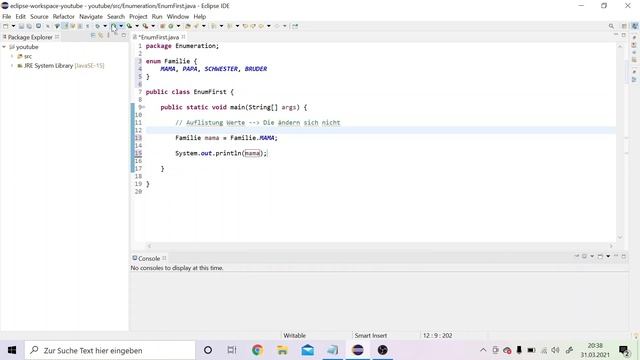Viewport: 640px width, 360px height.
Task: Click the Pin Console icon
Action: [x=577, y=256]
